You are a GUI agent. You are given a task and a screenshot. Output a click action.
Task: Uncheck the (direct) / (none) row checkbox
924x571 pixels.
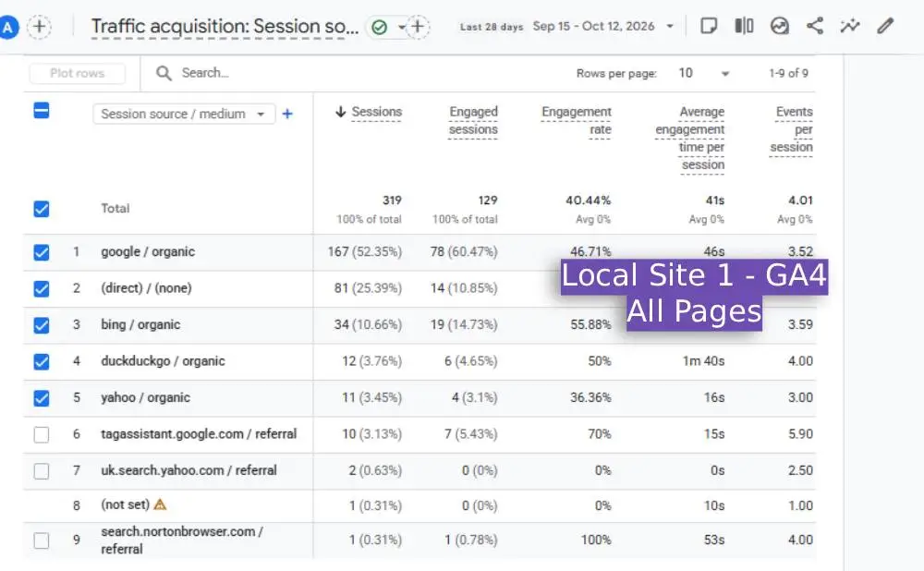click(x=42, y=289)
